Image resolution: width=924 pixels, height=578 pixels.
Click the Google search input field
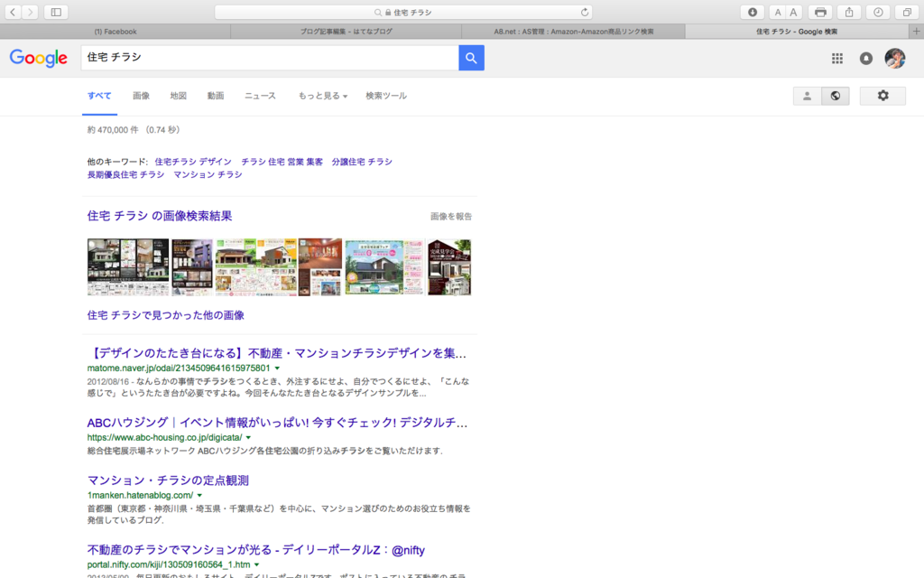pyautogui.click(x=270, y=58)
